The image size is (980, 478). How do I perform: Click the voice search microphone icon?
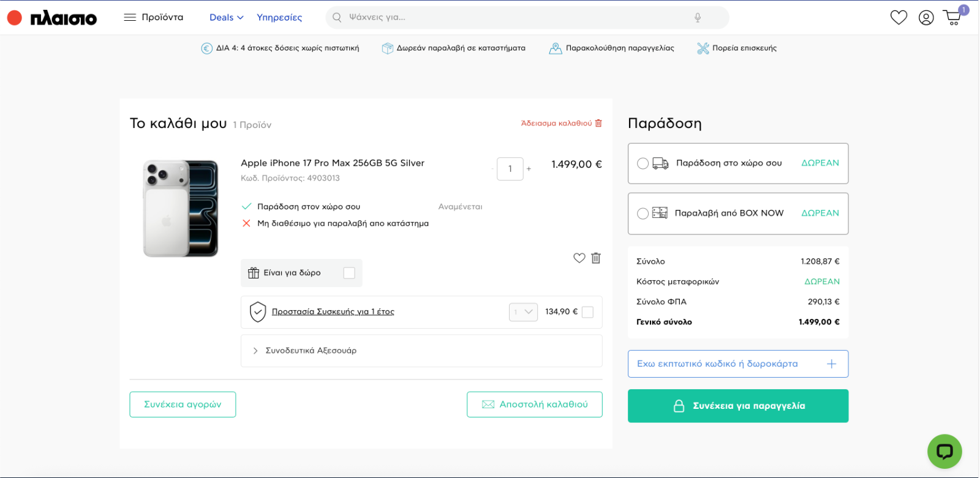697,18
